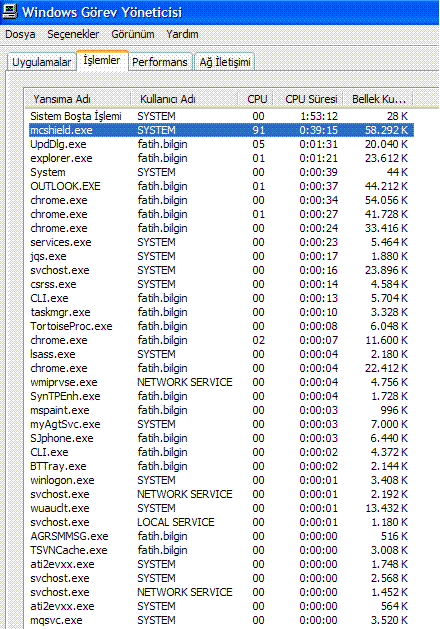This screenshot has width=440, height=629.
Task: Select the mqsvc.exe process
Action: tap(221, 621)
